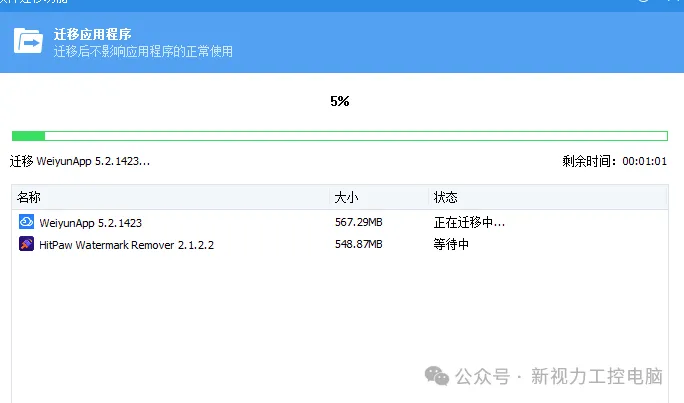Click the 548.87MB size cell
The width and height of the screenshot is (684, 403).
[359, 244]
